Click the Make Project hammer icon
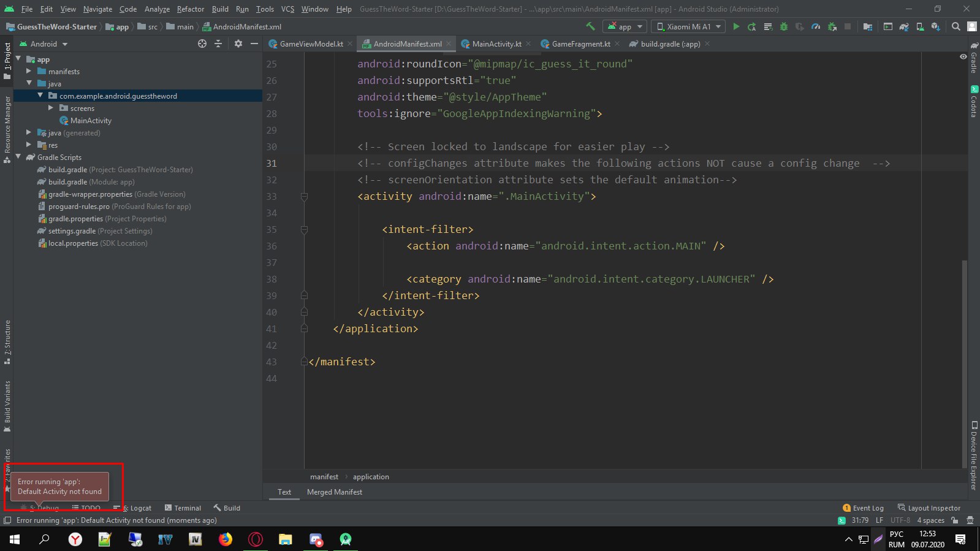 pos(590,26)
